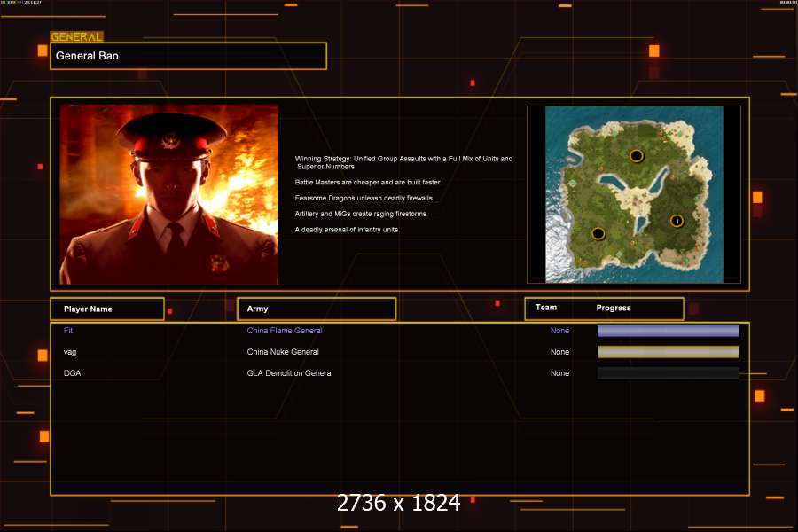
Task: Click the Army column header
Action: (317, 309)
